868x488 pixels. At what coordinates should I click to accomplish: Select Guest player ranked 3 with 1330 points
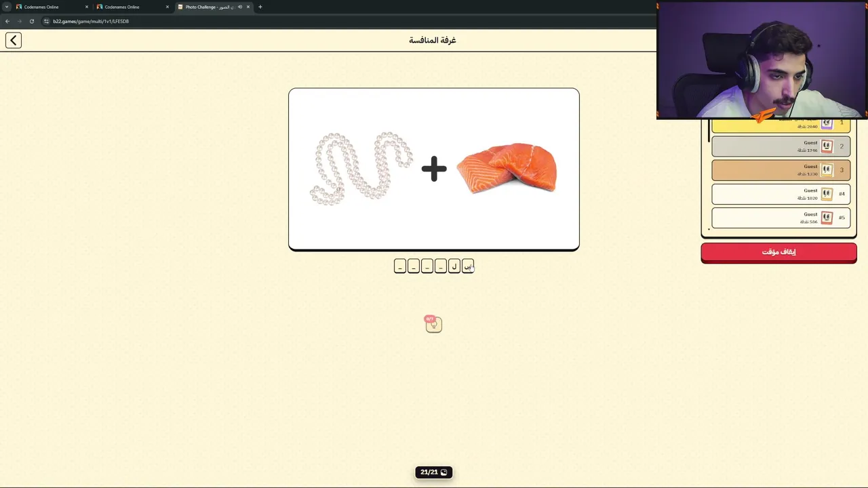(x=781, y=170)
